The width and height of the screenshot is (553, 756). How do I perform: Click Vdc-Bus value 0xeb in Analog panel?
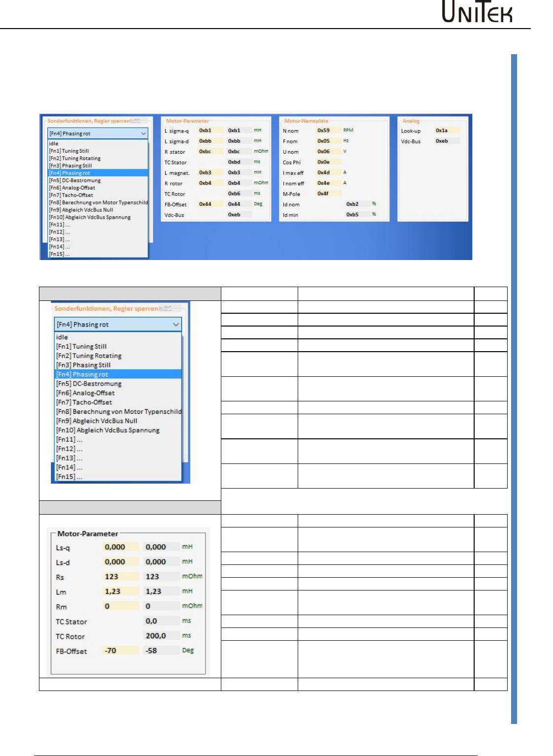pos(447,141)
